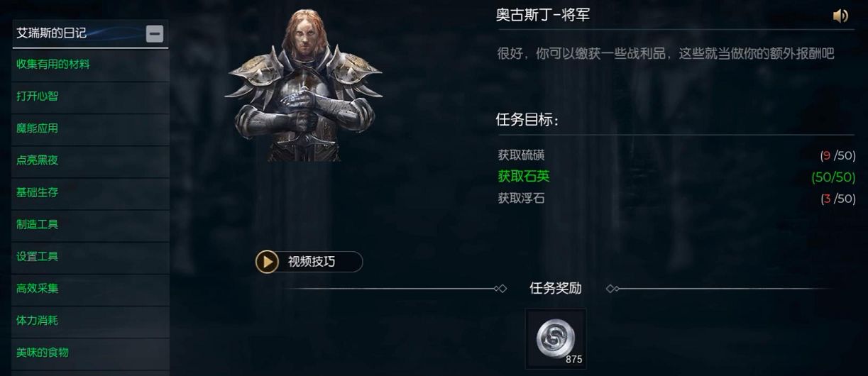Open the 体力消耗 quest entry
The image size is (868, 376).
click(90, 321)
